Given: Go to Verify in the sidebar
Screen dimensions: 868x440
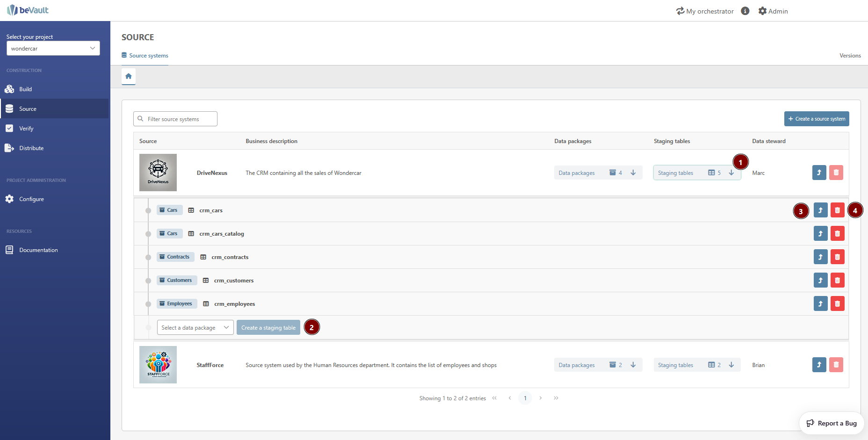Looking at the screenshot, I should click(26, 129).
